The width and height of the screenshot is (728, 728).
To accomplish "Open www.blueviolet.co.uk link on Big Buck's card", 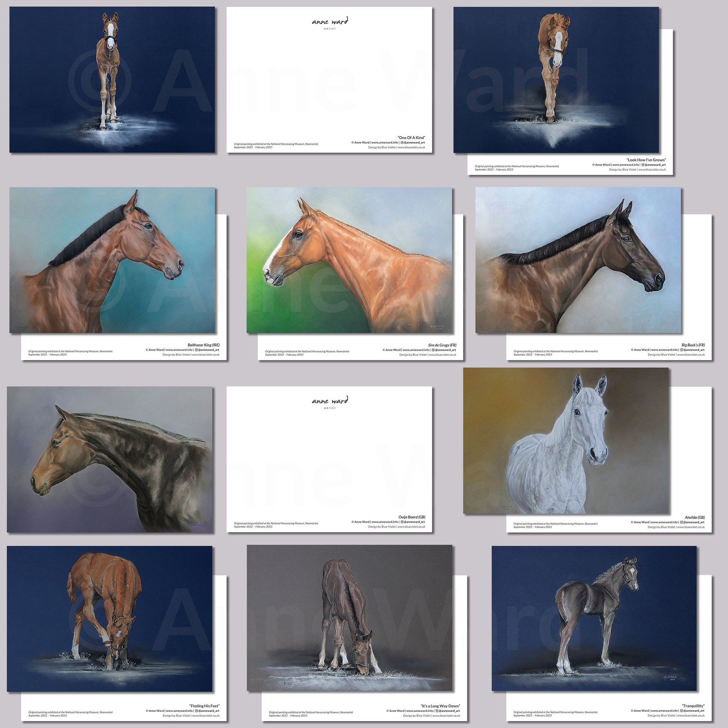I will 691,355.
